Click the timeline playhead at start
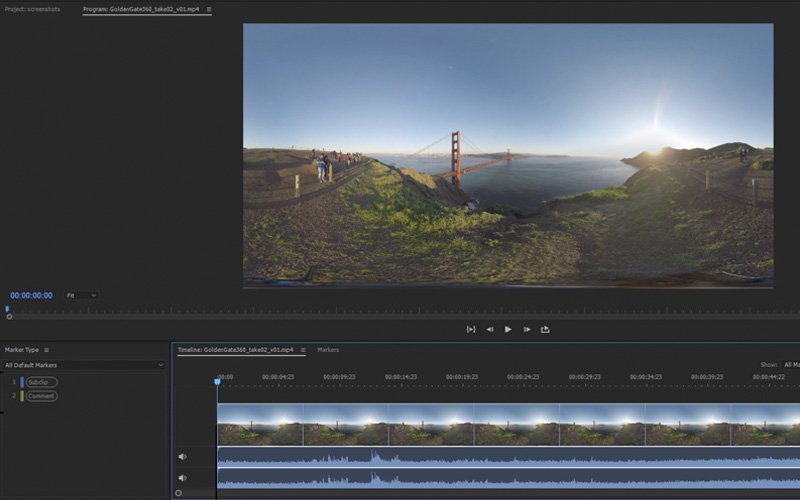The width and height of the screenshot is (800, 500). click(217, 380)
